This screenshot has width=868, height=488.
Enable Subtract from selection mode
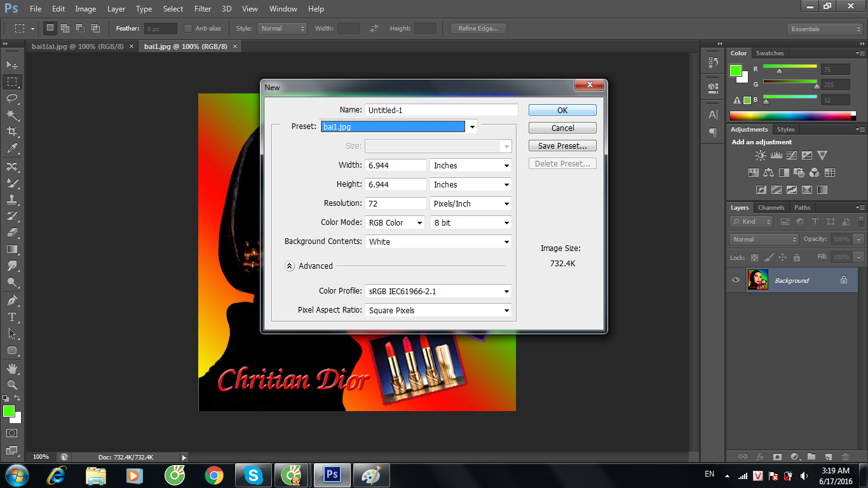click(x=80, y=29)
